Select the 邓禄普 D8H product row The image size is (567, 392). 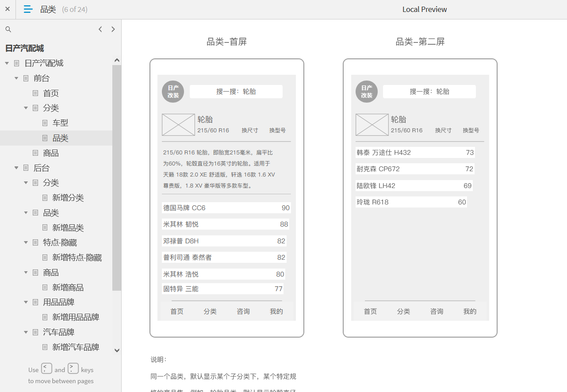(x=224, y=241)
